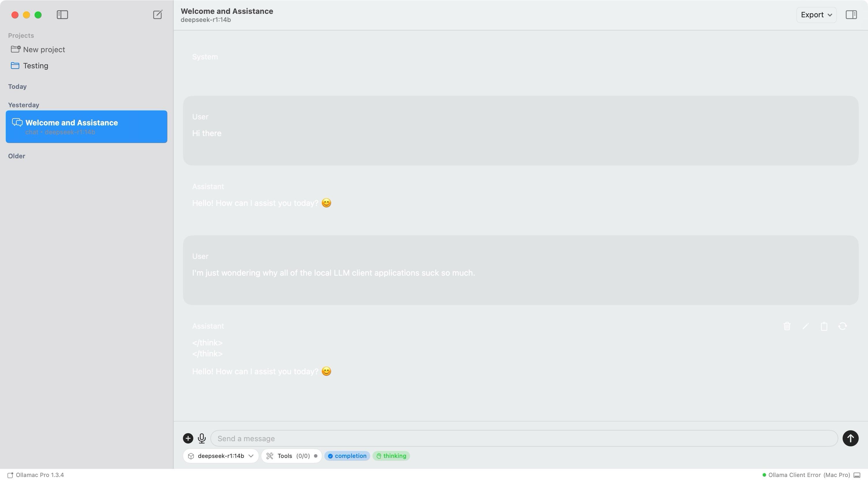
Task: Open the Export dropdown
Action: click(x=816, y=15)
